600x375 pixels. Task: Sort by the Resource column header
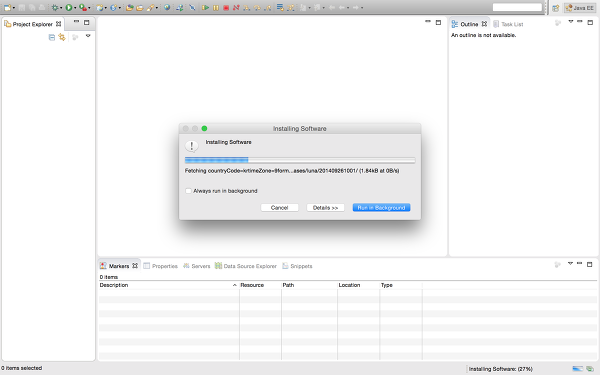[x=260, y=285]
